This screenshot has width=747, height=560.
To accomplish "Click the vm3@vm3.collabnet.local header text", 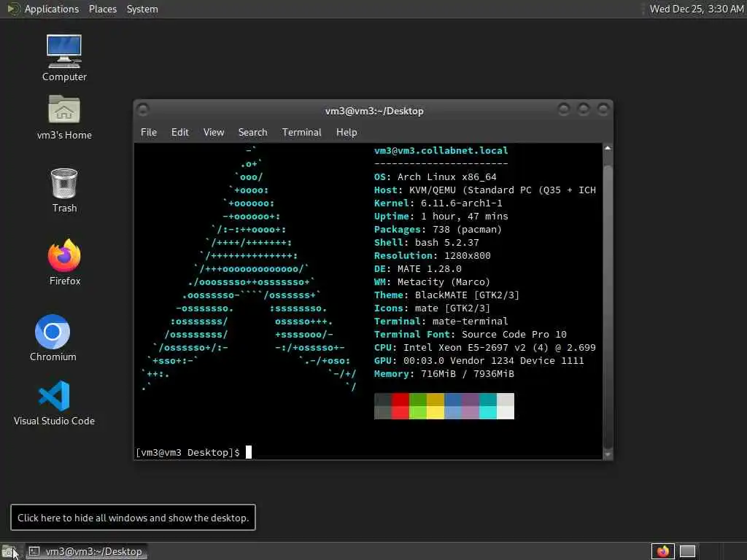I will 441,150.
